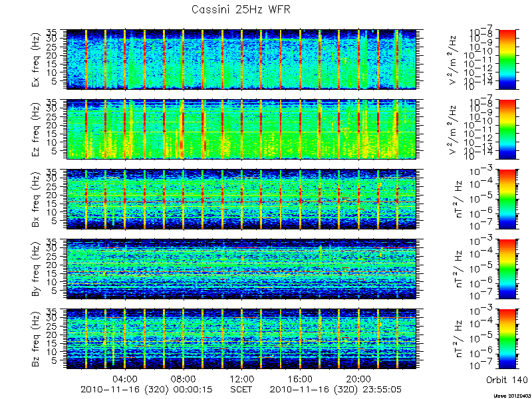Click the 20:00 time axis label
The height and width of the screenshot is (399, 532).
358,378
